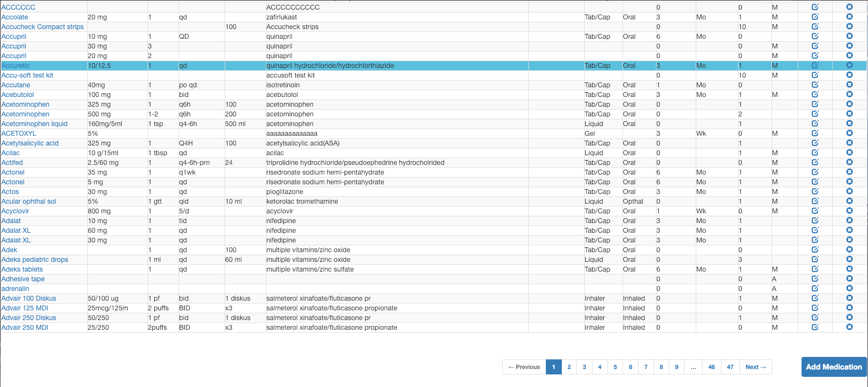Delete the Adhesive tape entry
The image size is (868, 387).
850,279
